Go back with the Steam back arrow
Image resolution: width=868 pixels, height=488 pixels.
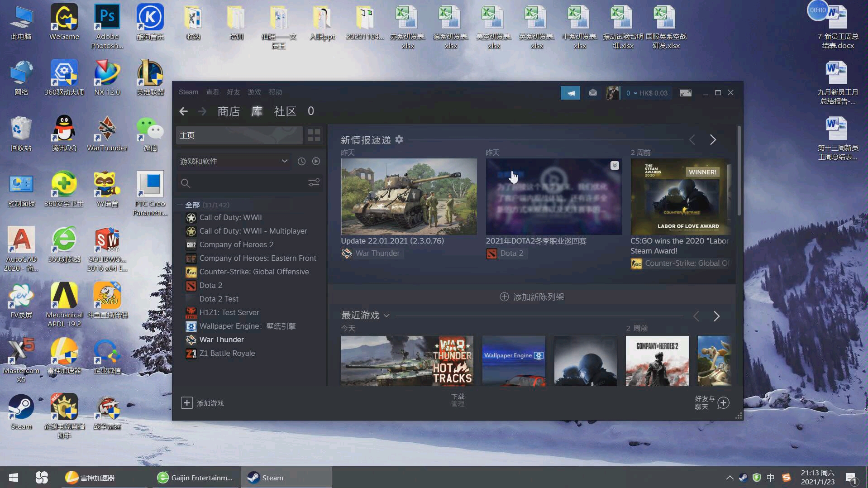click(183, 111)
